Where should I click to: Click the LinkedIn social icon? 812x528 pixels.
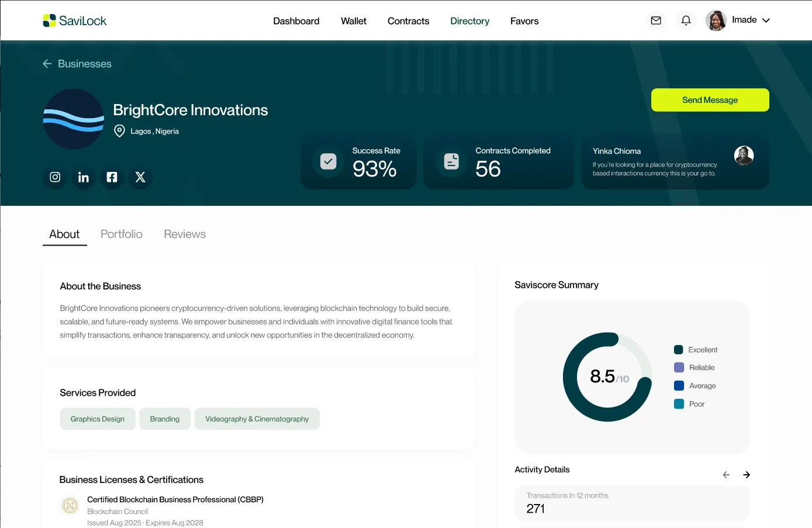coord(83,177)
